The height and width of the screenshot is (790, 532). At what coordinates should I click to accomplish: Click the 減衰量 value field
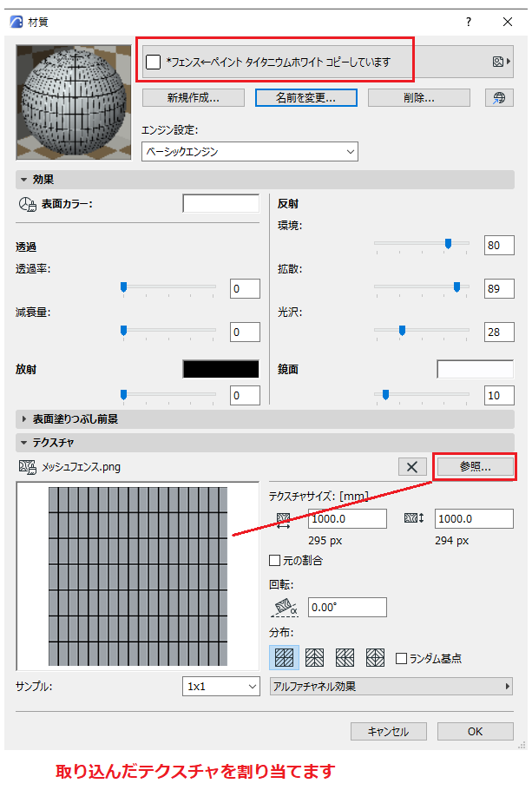pyautogui.click(x=245, y=332)
